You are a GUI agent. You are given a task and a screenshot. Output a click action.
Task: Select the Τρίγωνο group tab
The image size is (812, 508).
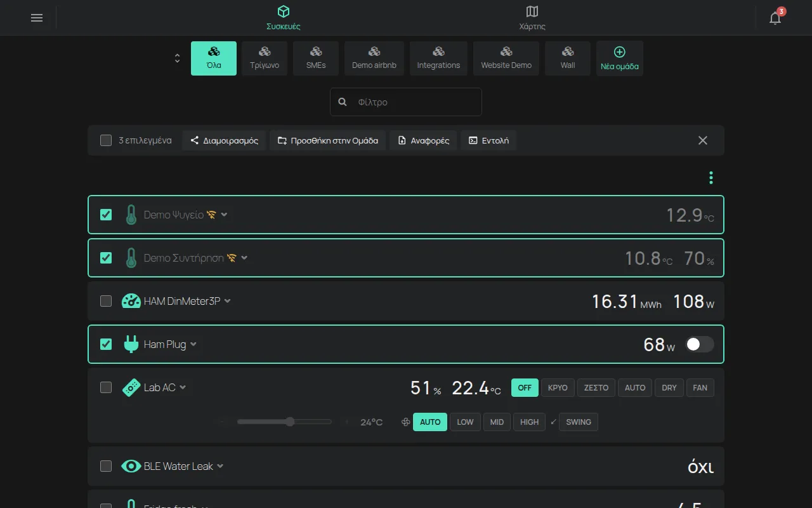click(x=265, y=58)
